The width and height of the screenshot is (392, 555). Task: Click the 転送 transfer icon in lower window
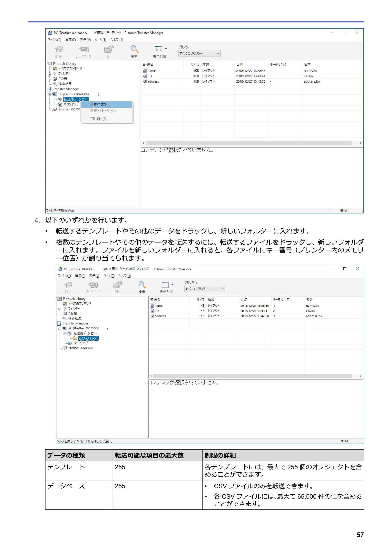pos(68,285)
